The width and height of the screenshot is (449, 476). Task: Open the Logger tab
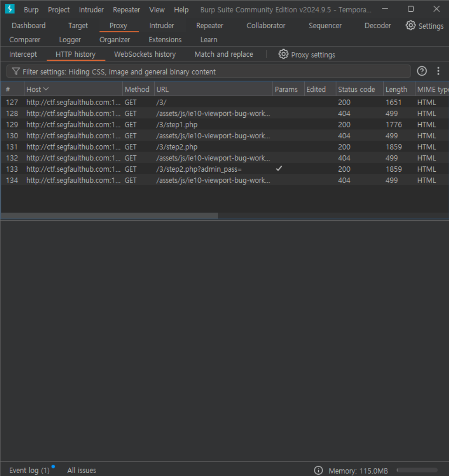click(70, 39)
